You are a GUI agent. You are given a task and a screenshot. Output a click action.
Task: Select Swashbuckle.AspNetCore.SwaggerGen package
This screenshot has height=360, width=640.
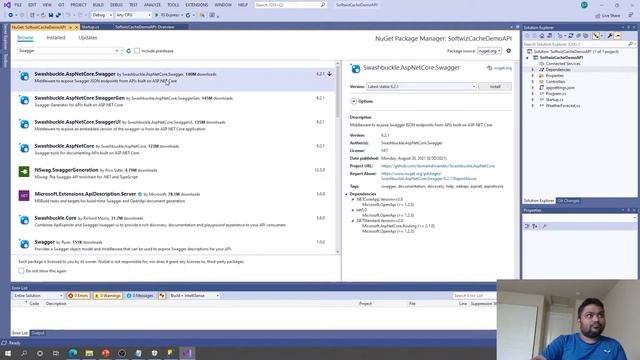(x=173, y=102)
